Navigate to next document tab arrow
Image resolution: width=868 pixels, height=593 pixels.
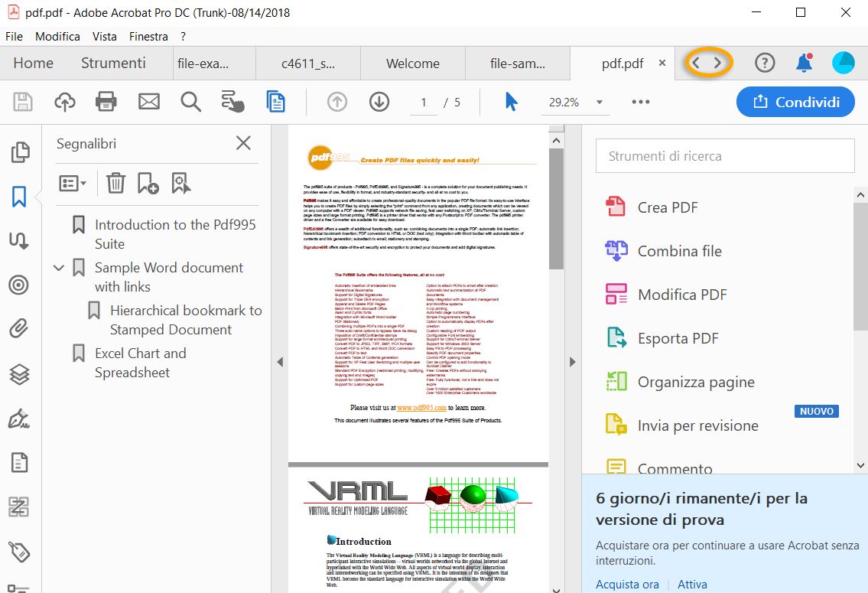(717, 64)
